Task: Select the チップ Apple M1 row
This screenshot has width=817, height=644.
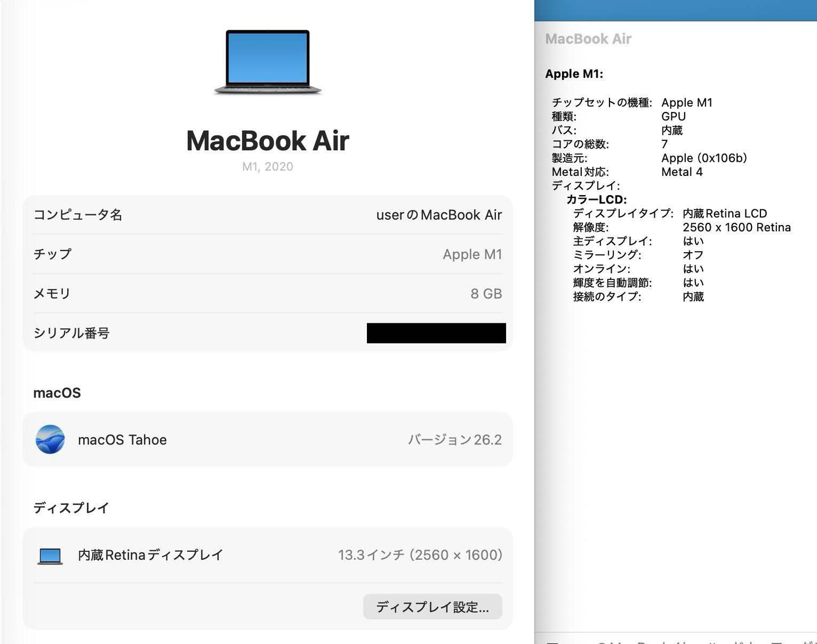Action: coord(267,254)
